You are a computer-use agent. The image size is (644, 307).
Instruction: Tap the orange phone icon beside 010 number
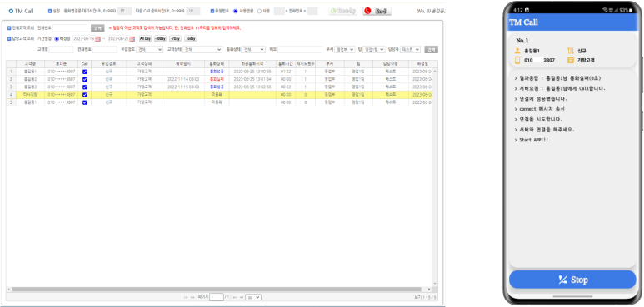pos(517,60)
